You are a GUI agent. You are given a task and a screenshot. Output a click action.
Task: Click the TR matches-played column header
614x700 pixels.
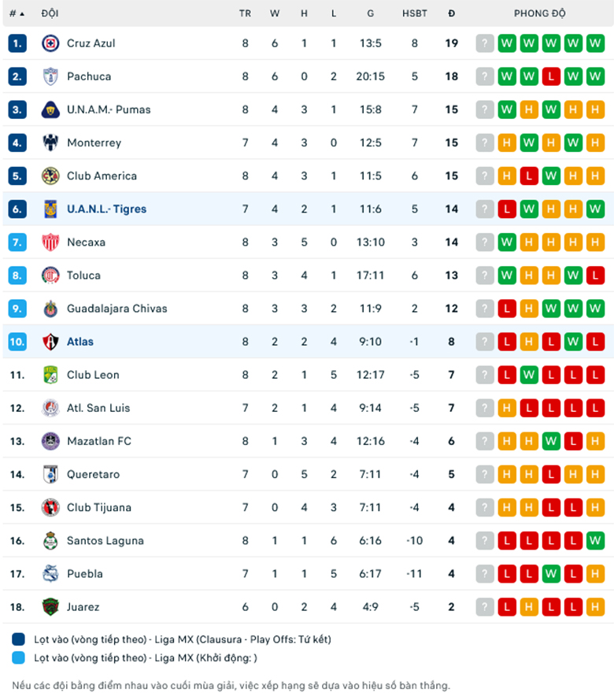coord(245,13)
